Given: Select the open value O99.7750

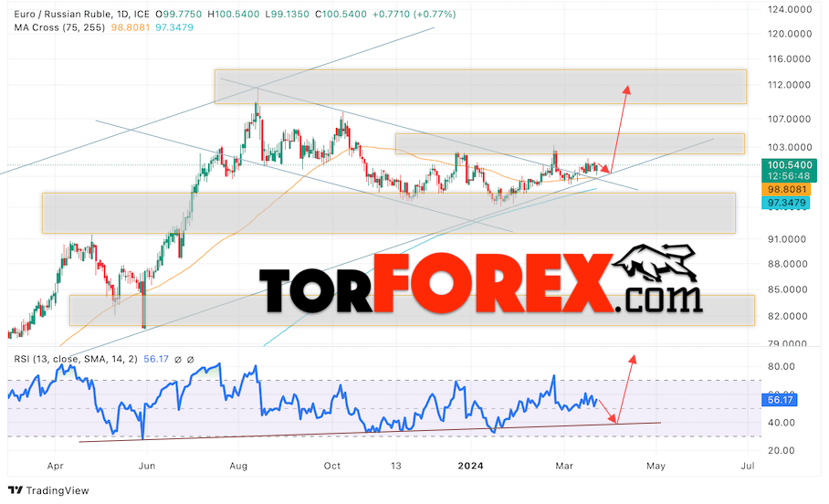Looking at the screenshot, I should (x=178, y=15).
